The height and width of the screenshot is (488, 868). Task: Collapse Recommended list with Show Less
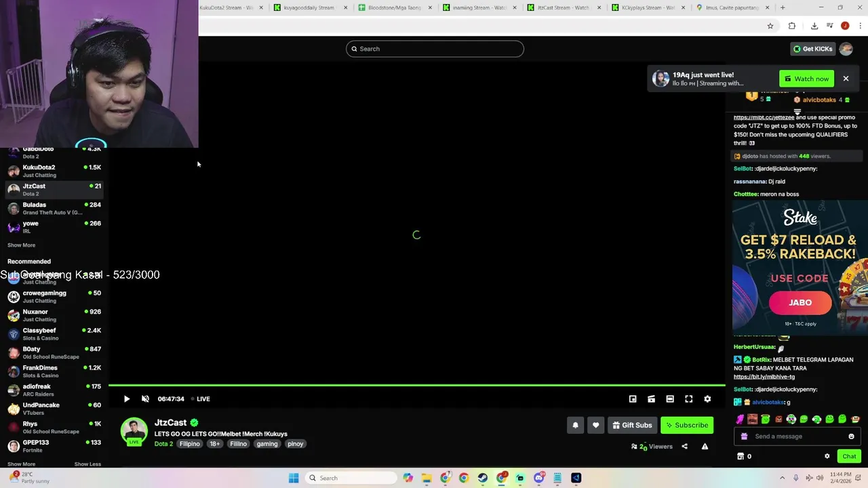pyautogui.click(x=87, y=464)
